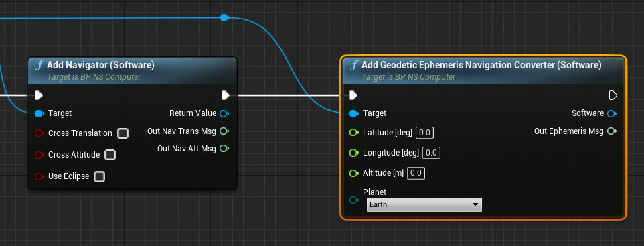Screen dimensions: 644x246
Task: Select the Add Navigator (Software) node title
Action: 100,65
